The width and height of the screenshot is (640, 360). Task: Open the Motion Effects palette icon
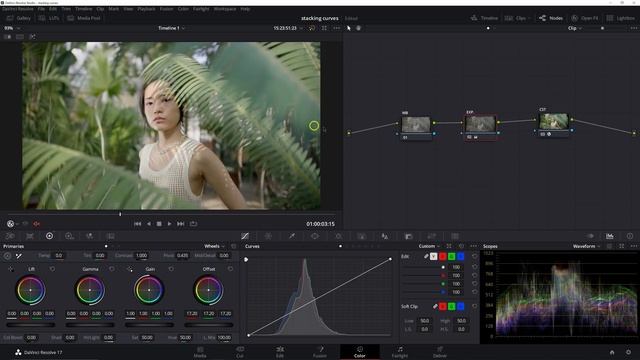pyautogui.click(x=110, y=236)
